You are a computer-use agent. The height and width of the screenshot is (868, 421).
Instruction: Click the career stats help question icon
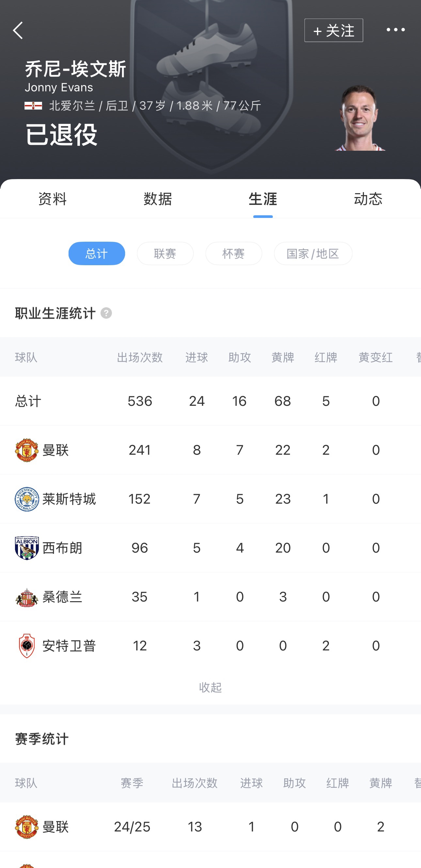(106, 313)
